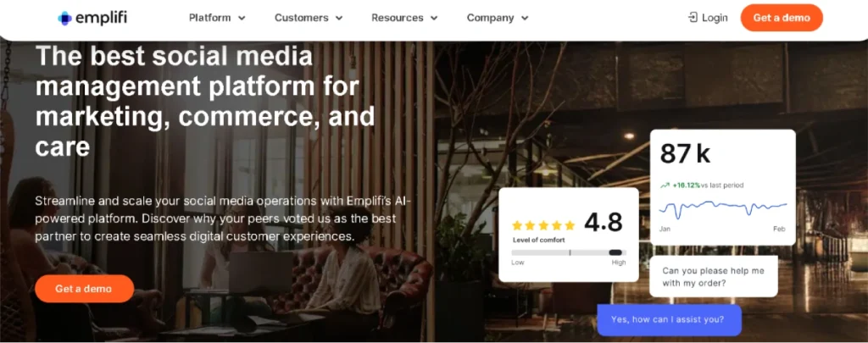868x343 pixels.
Task: Expand the Platform menu chevron
Action: coord(242,19)
